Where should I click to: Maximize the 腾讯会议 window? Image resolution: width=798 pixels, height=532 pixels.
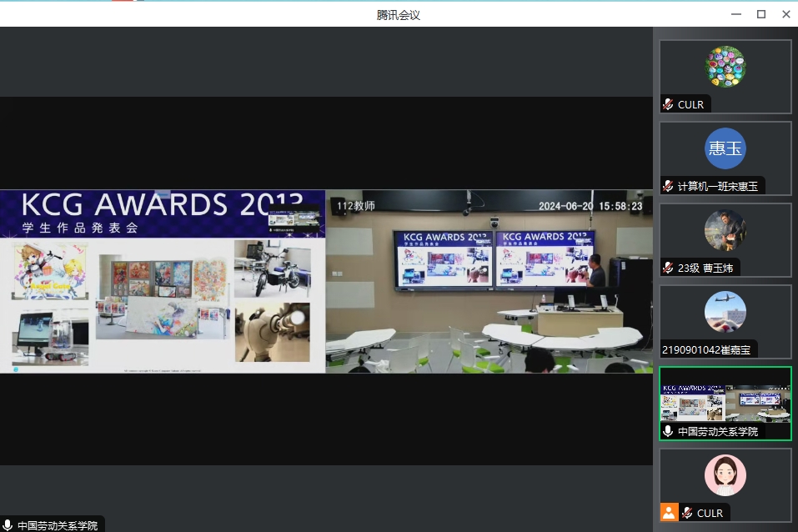760,14
